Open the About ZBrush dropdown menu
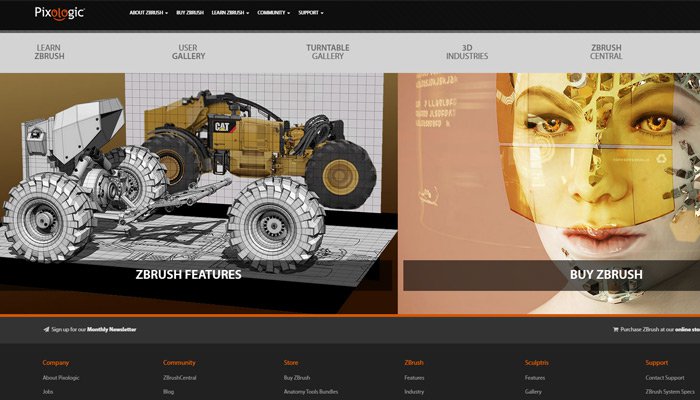Viewport: 700px width, 400px height. click(x=149, y=13)
